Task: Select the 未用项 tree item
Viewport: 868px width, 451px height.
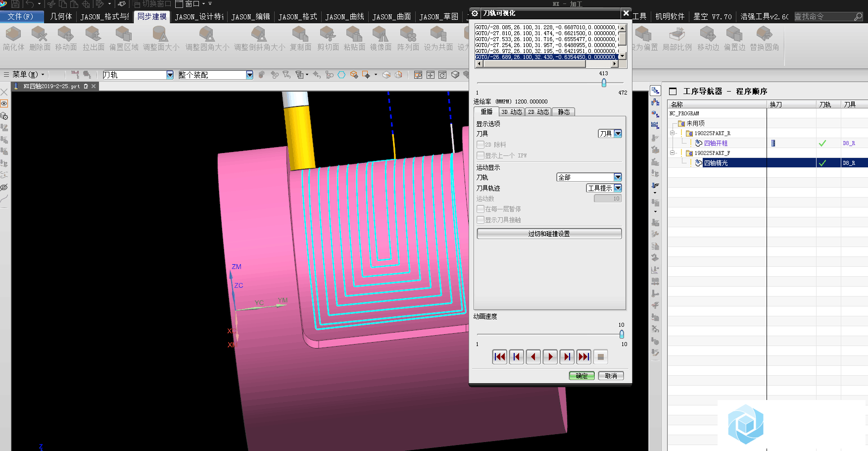Action: click(x=695, y=123)
